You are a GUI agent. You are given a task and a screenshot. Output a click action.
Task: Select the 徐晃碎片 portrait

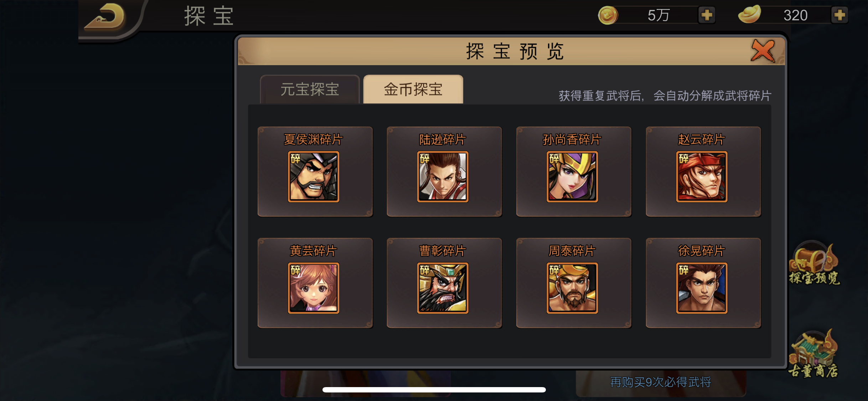(702, 288)
